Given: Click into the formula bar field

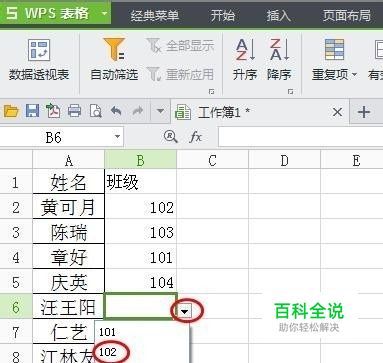Looking at the screenshot, I should pyautogui.click(x=301, y=137).
